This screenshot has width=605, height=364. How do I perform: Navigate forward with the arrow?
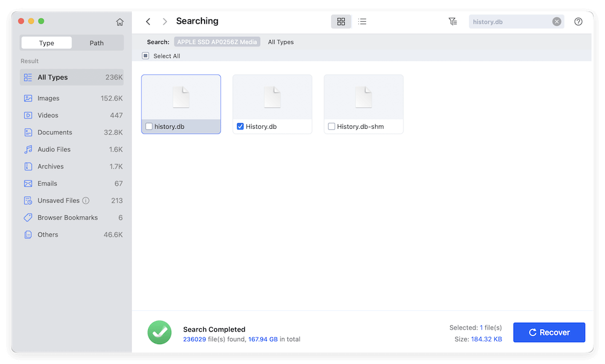[x=165, y=21]
